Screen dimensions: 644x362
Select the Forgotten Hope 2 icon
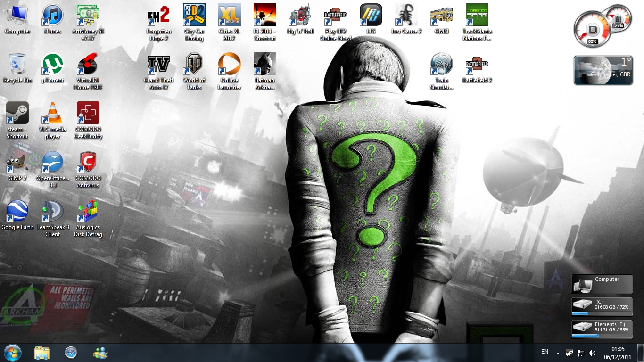tap(159, 23)
